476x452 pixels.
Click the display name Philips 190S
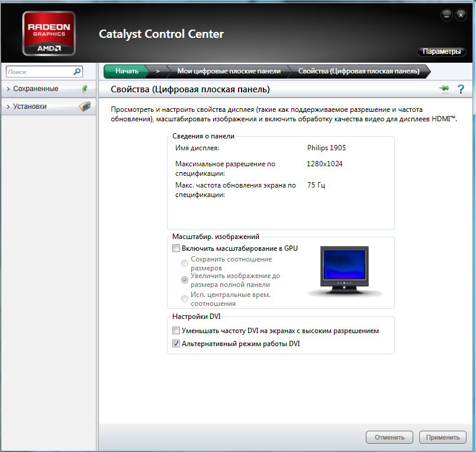point(327,148)
